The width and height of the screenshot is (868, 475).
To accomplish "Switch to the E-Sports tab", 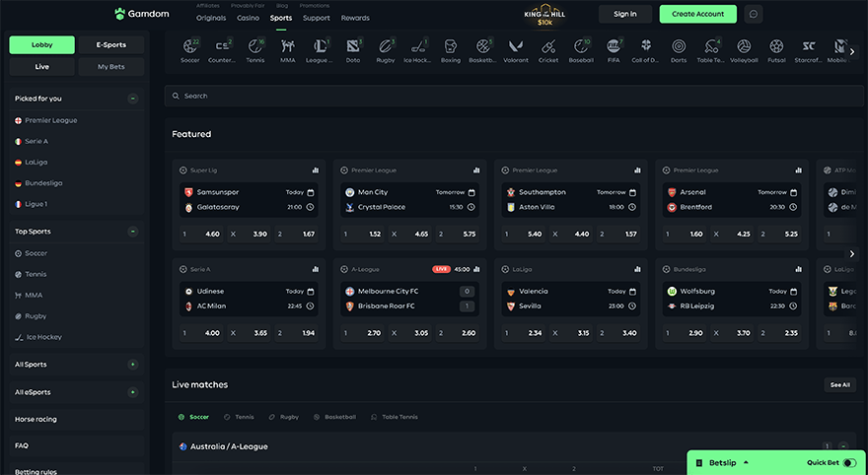I will tap(111, 44).
